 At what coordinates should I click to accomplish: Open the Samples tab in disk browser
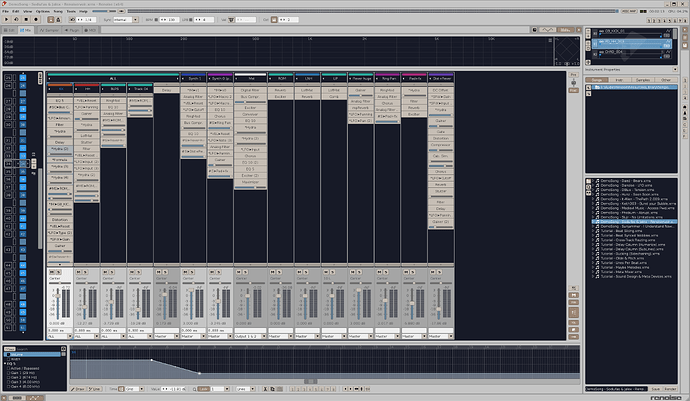643,80
